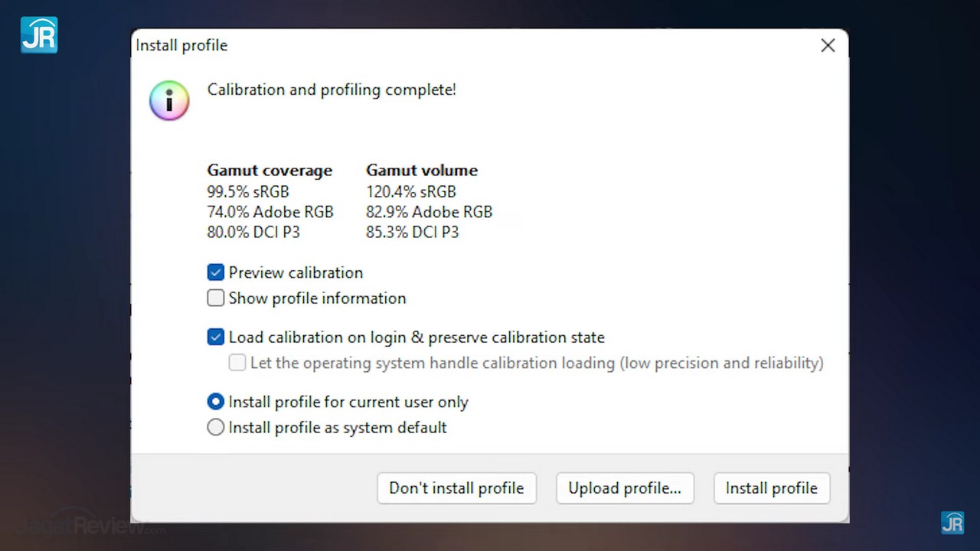Click the Calibration and profiling complete message

pyautogui.click(x=332, y=90)
